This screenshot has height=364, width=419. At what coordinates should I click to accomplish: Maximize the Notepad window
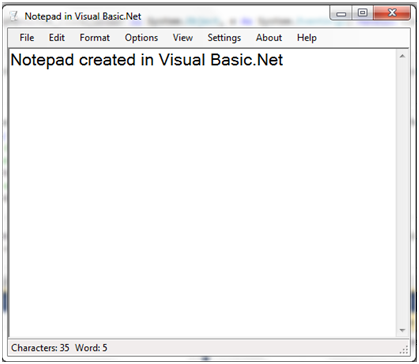[x=363, y=13]
